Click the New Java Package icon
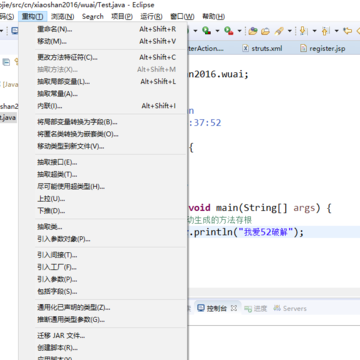360x360 pixels. click(x=253, y=31)
